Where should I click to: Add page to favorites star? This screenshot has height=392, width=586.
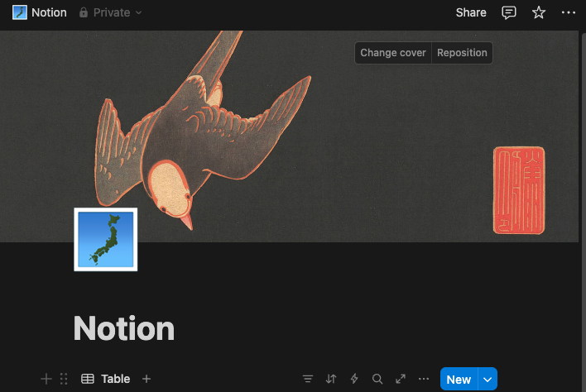[x=539, y=12]
